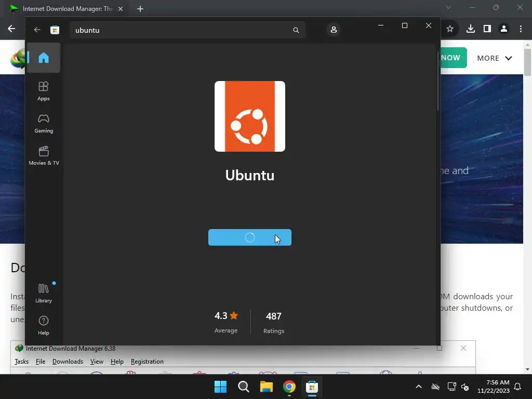Click the loading install button for Ubuntu
Viewport: 532px width, 399px height.
tap(250, 237)
